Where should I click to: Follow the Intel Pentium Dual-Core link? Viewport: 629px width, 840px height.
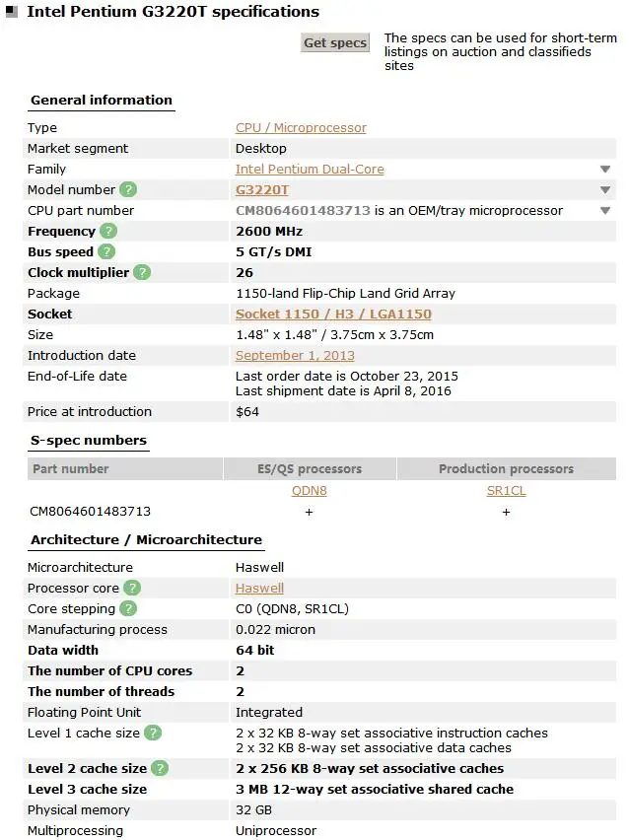click(310, 170)
